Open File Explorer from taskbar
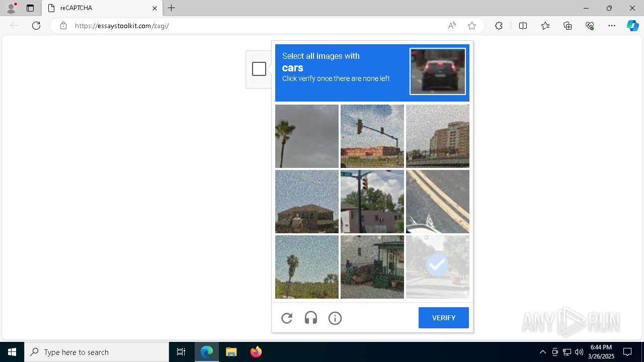 pyautogui.click(x=231, y=352)
